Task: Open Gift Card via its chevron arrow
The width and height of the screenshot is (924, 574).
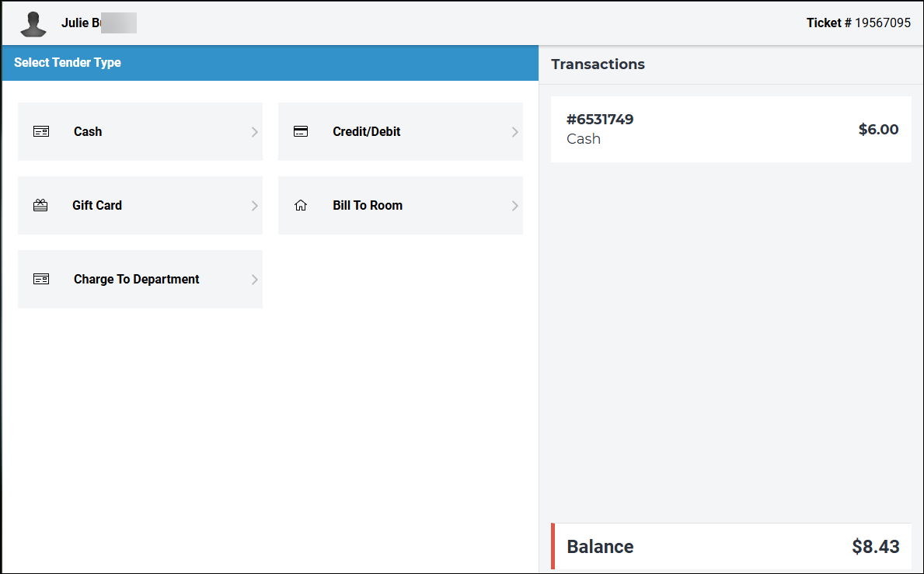Action: coord(255,206)
